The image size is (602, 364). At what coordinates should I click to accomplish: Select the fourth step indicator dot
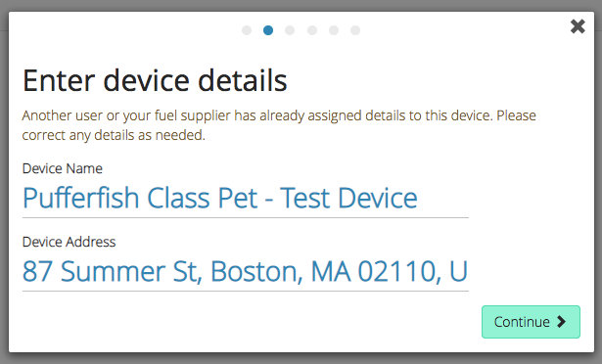point(312,30)
